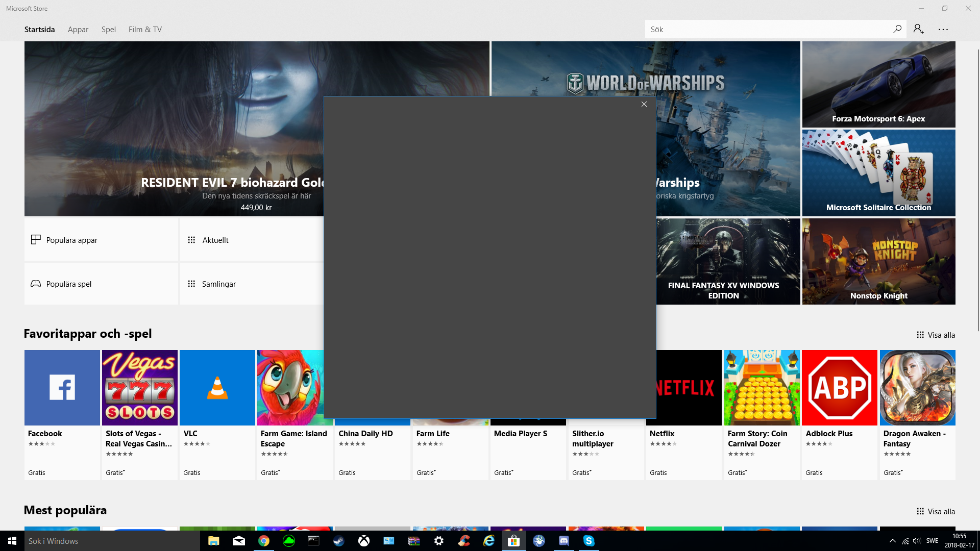Switch to the Spel tab
The height and width of the screenshot is (551, 980).
click(109, 30)
